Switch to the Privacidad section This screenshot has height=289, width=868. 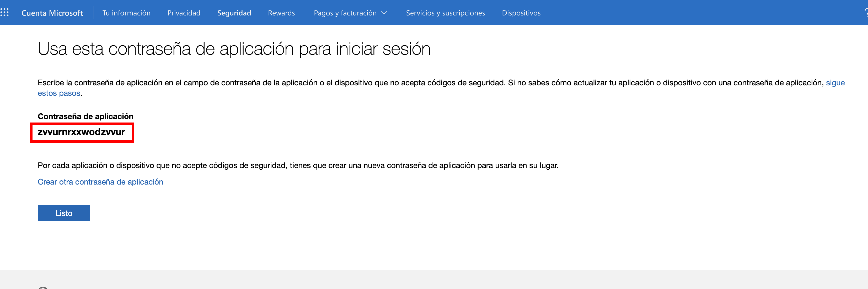[184, 13]
